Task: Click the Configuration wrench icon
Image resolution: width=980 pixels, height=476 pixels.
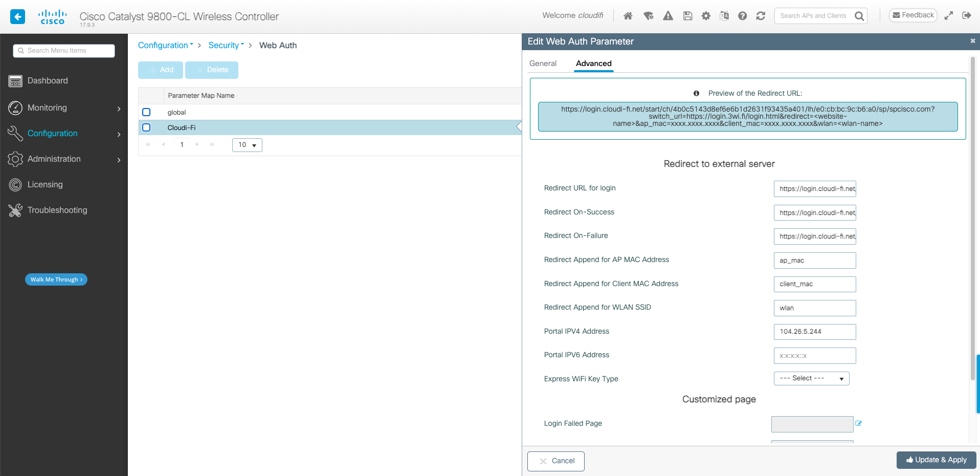Action: click(15, 133)
